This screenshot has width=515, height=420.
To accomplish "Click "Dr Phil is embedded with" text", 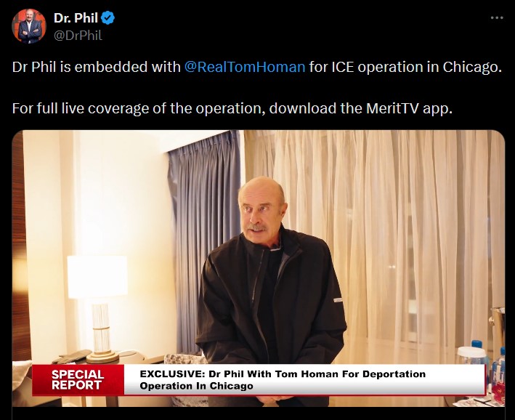I will pyautogui.click(x=96, y=67).
